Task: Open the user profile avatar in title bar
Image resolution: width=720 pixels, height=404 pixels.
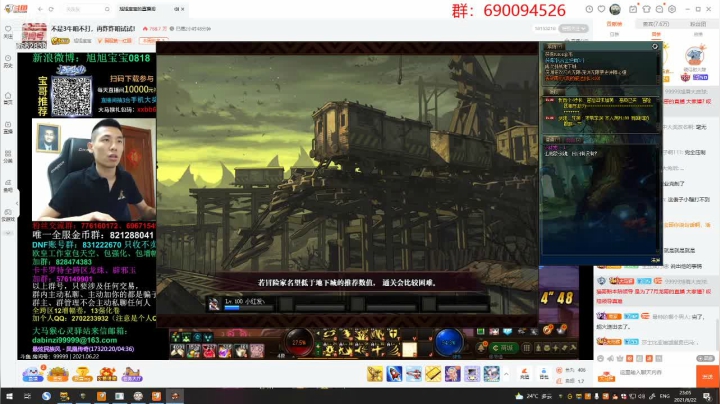Action: [615, 9]
